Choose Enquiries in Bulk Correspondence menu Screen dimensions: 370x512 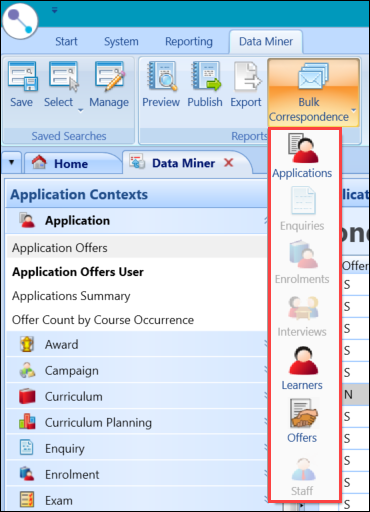302,209
